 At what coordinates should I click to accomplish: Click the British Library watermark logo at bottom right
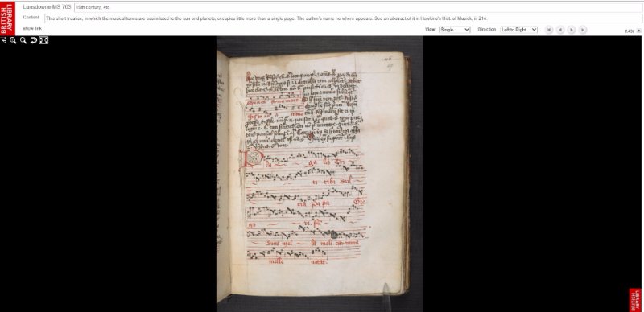point(636,300)
